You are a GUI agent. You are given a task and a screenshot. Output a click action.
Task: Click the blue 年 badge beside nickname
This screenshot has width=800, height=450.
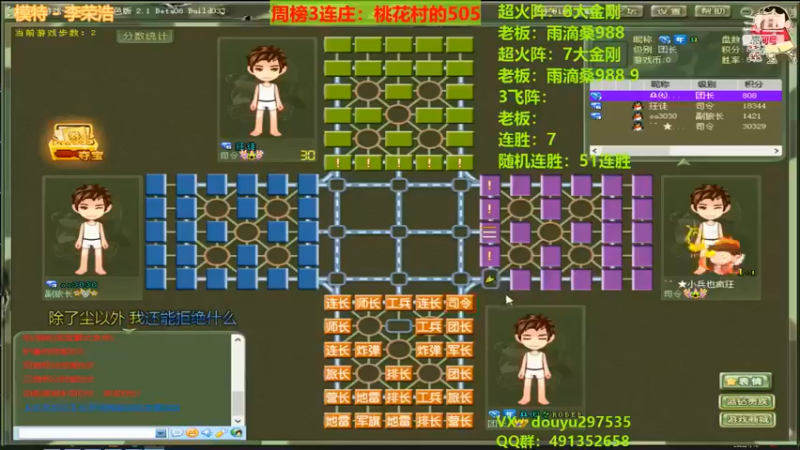coord(680,39)
